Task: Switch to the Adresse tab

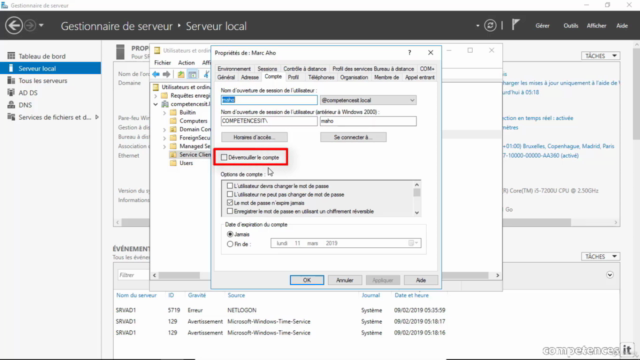Action: [249, 78]
